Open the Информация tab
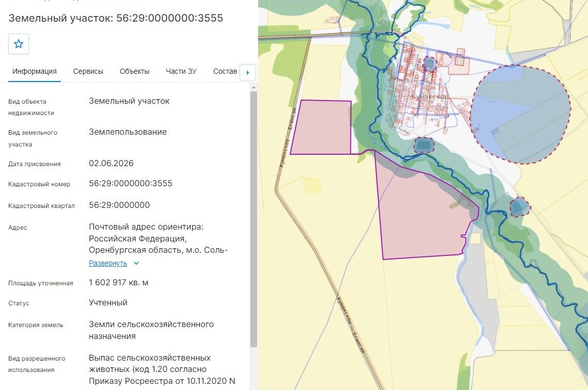Image resolution: width=588 pixels, height=390 pixels. (x=35, y=71)
